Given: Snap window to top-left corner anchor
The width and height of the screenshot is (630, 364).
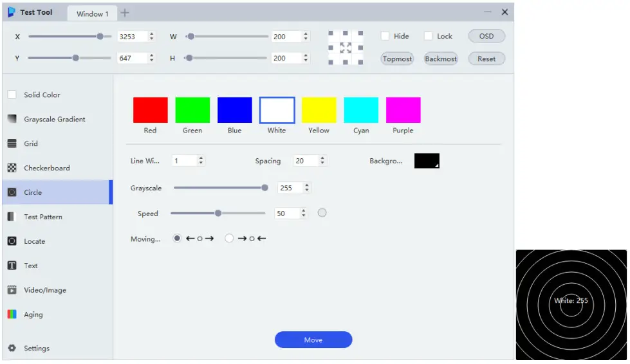Looking at the screenshot, I should pyautogui.click(x=331, y=33).
